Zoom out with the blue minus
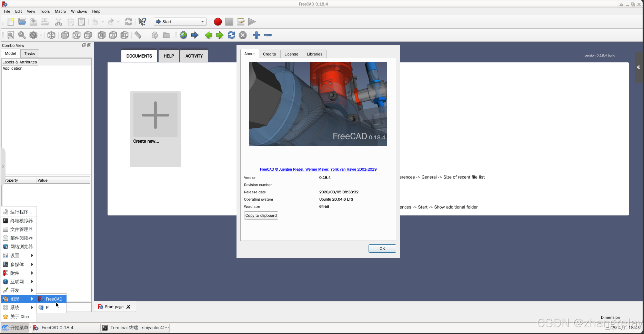This screenshot has height=334, width=644. click(x=268, y=35)
